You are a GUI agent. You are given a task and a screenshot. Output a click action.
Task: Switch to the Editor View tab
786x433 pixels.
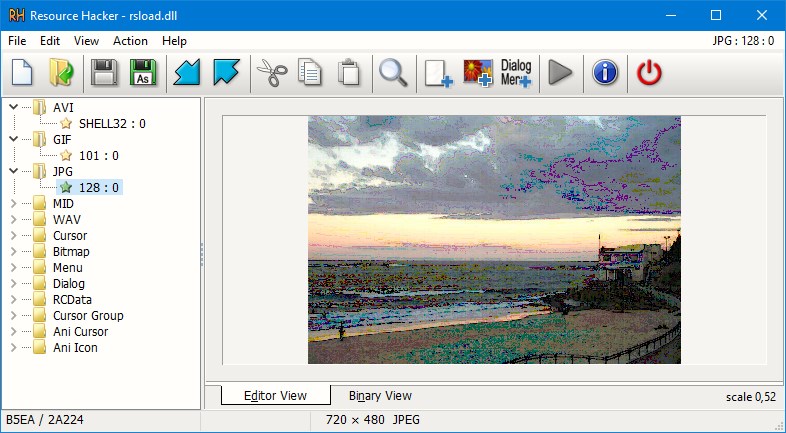pos(275,396)
